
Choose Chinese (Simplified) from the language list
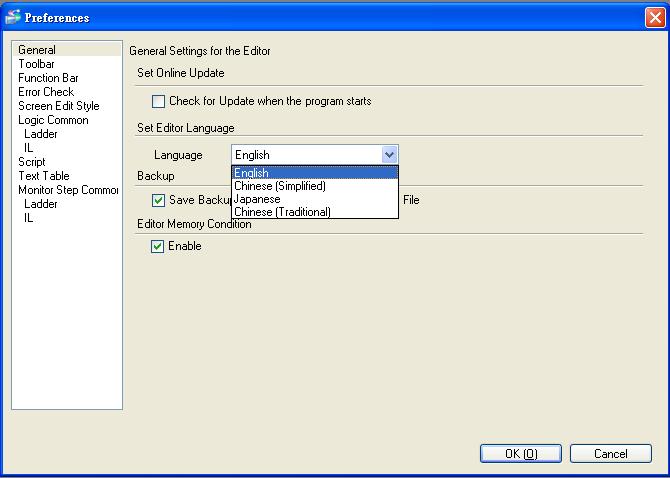pos(280,186)
